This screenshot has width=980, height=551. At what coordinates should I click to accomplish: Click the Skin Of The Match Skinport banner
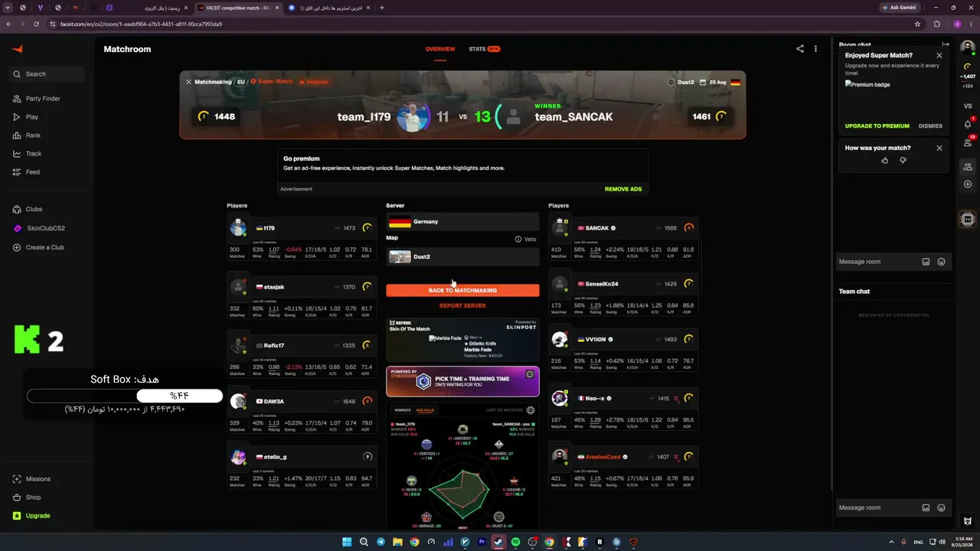click(x=462, y=340)
